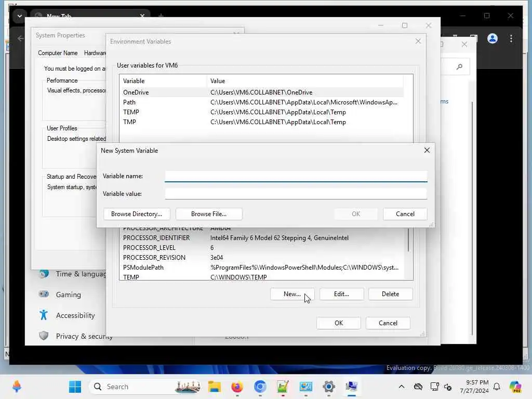Click the Variable column header in user variables
The width and height of the screenshot is (532, 399).
click(163, 81)
